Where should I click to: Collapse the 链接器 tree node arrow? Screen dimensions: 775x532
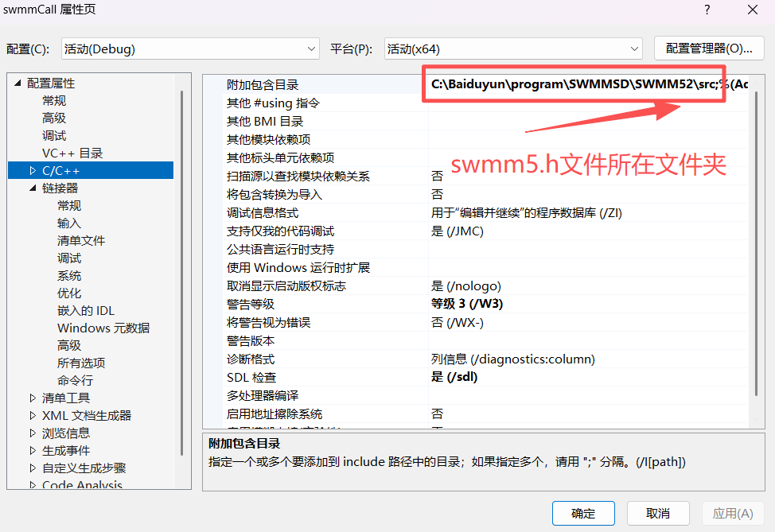(33, 188)
